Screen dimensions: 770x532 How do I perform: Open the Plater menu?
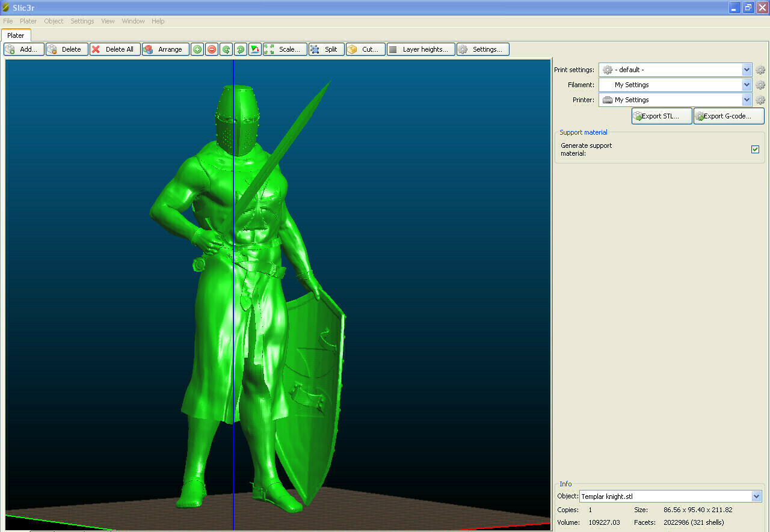point(28,21)
